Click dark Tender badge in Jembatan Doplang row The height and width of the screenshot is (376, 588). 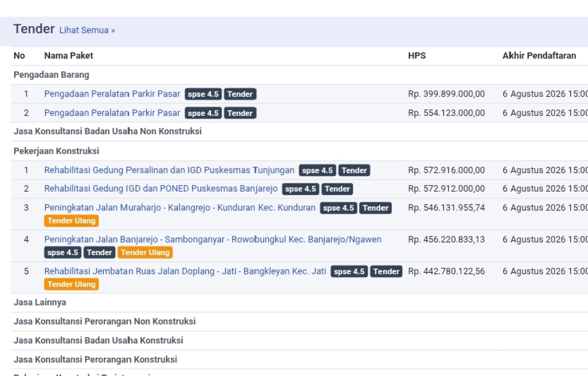386,272
